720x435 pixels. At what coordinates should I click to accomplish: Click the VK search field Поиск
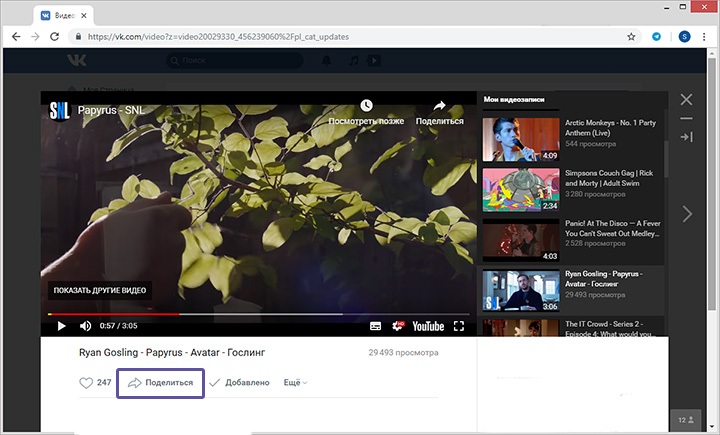235,61
